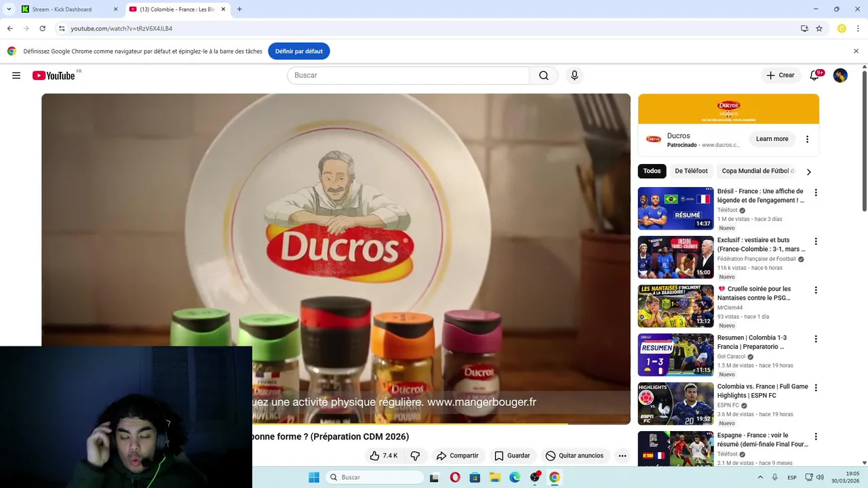Bookmark this page with star icon
This screenshot has height=488, width=868.
[819, 28]
